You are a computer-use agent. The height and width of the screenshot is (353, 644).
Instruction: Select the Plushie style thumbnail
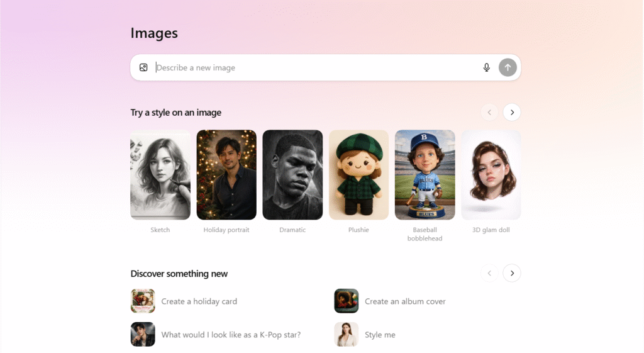point(358,175)
